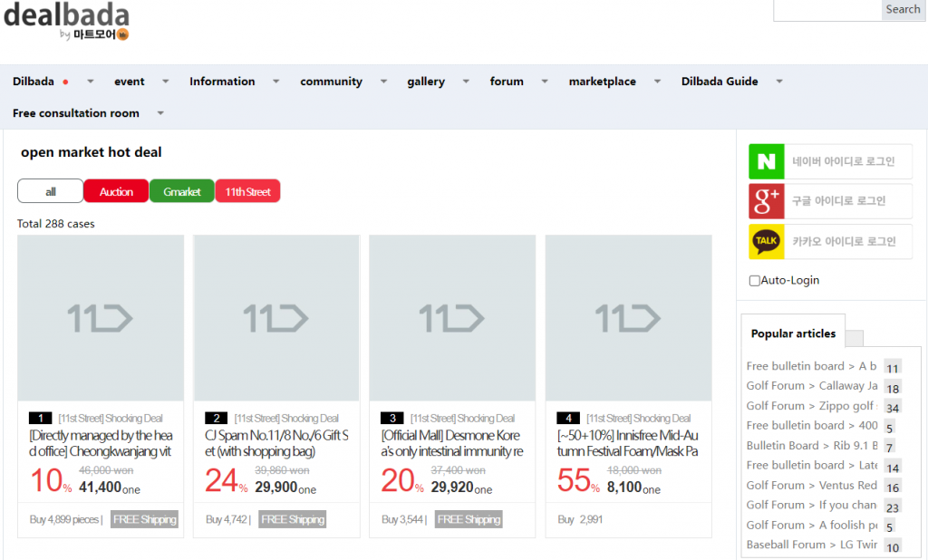Image resolution: width=928 pixels, height=560 pixels.
Task: Open popular article 'Free bulletin board > 400'
Action: click(x=811, y=426)
